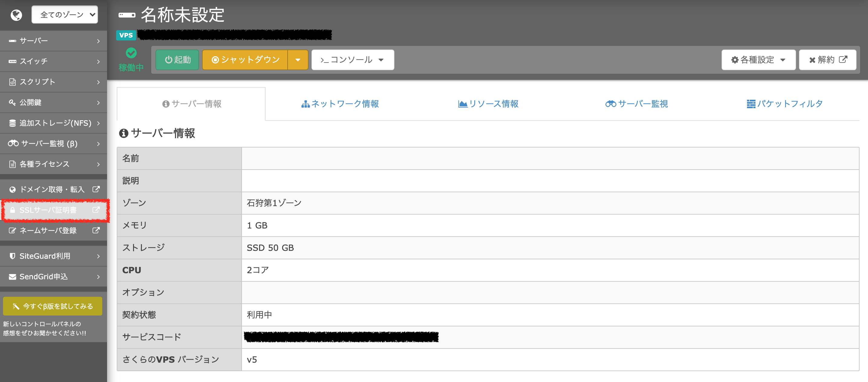Open the パケットフィルタ tab

point(785,104)
